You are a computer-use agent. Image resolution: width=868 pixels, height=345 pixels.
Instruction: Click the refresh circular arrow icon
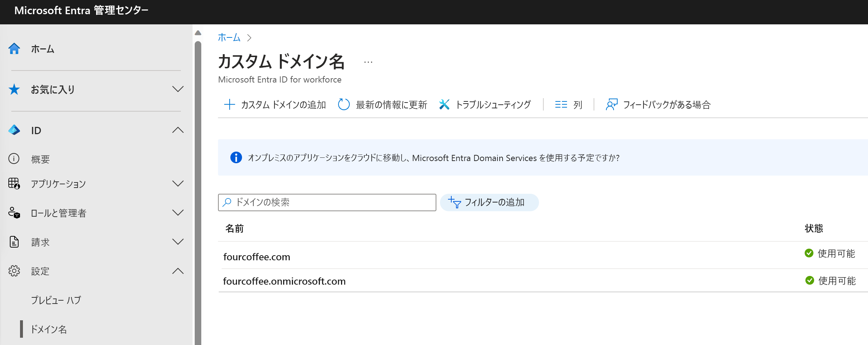coord(344,105)
